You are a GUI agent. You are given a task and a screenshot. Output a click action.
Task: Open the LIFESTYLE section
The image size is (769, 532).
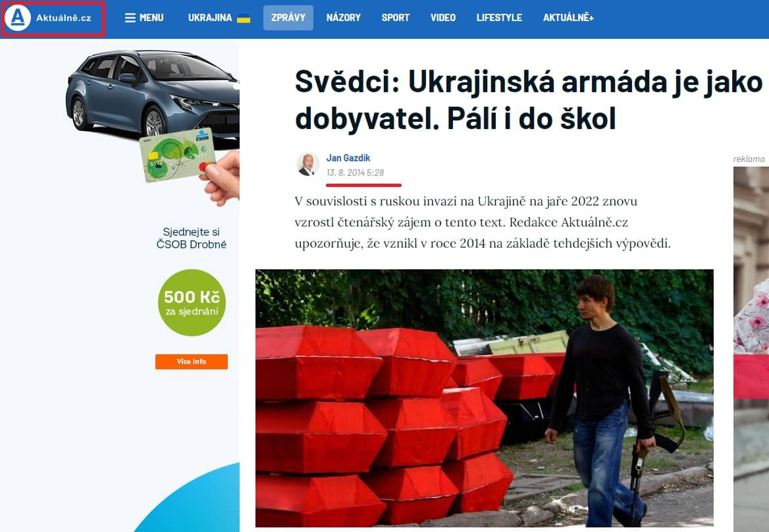pos(499,18)
